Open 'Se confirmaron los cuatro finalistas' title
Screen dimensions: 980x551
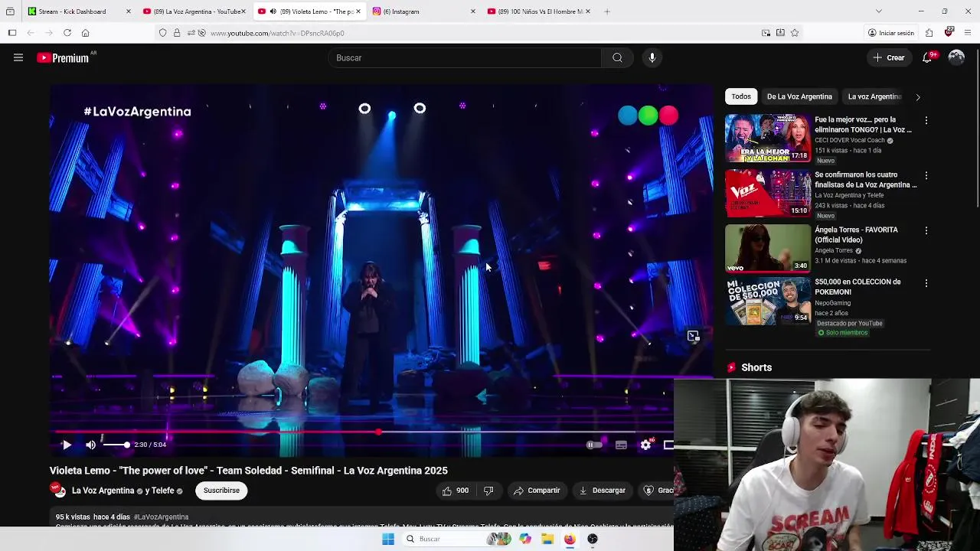[865, 180]
